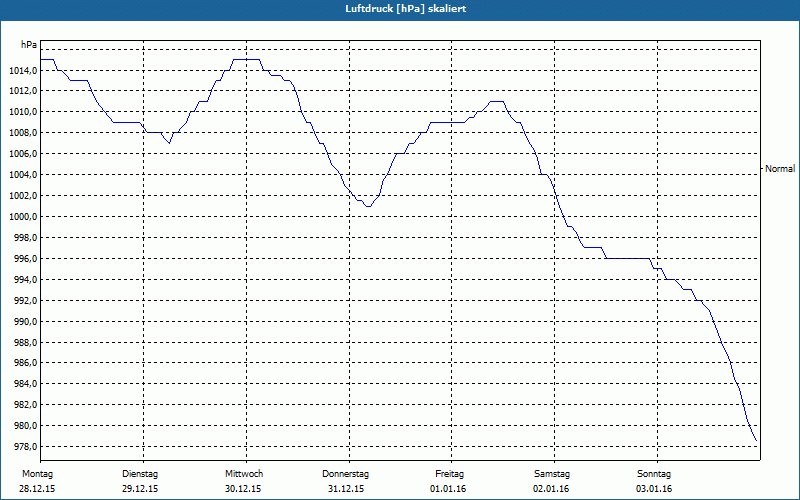Click the 'Donnerstag' day label
This screenshot has width=800, height=500.
(x=345, y=474)
